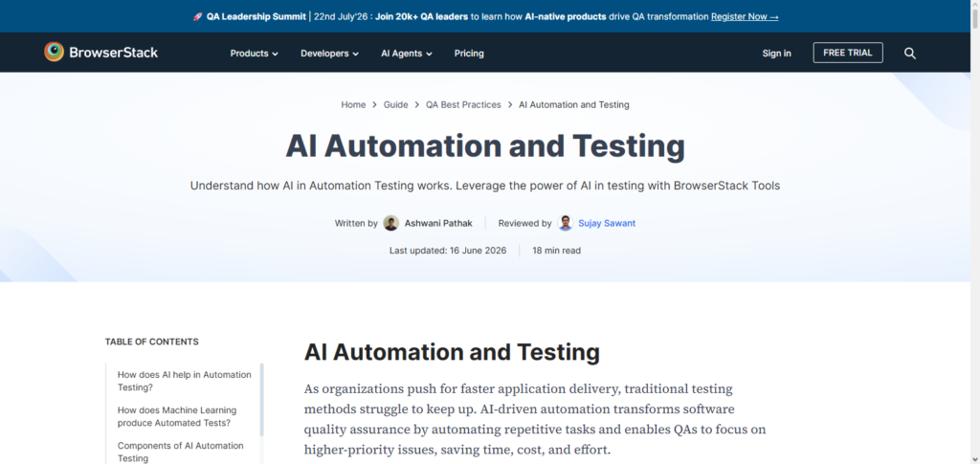Expand the AI Agents dropdown menu

coord(406,54)
